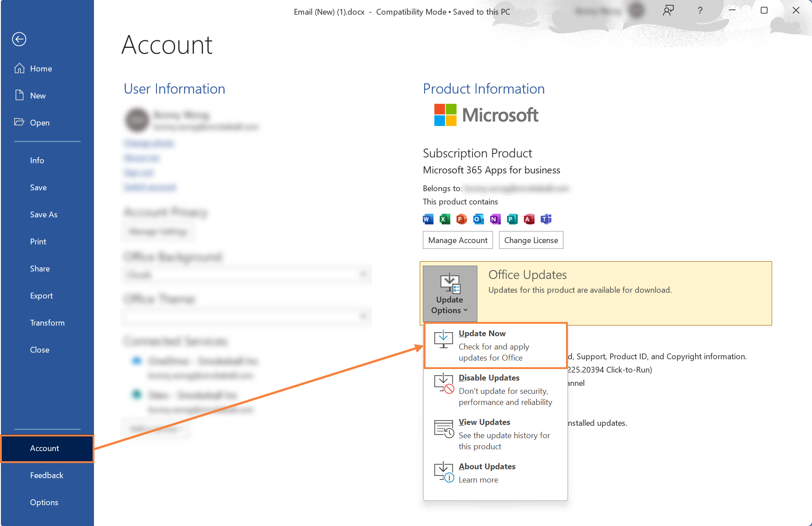
Task: Click the 'Subscription Product' heading
Action: click(x=477, y=153)
